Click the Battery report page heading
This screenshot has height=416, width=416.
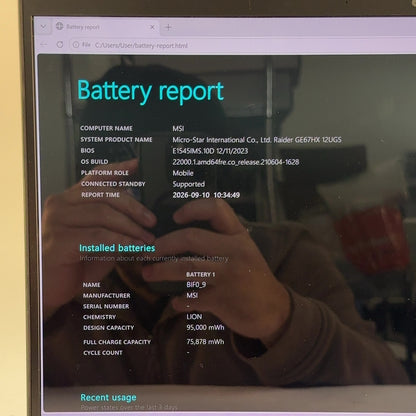(x=150, y=91)
